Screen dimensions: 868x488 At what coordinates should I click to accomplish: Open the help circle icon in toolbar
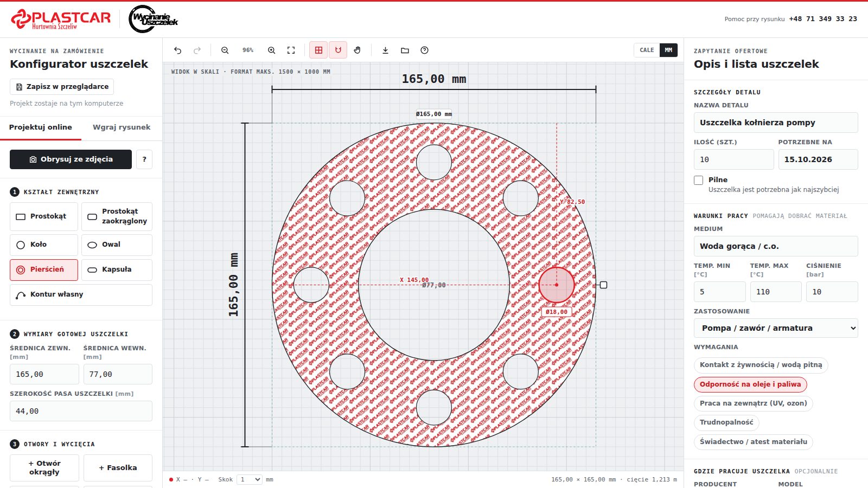[424, 50]
